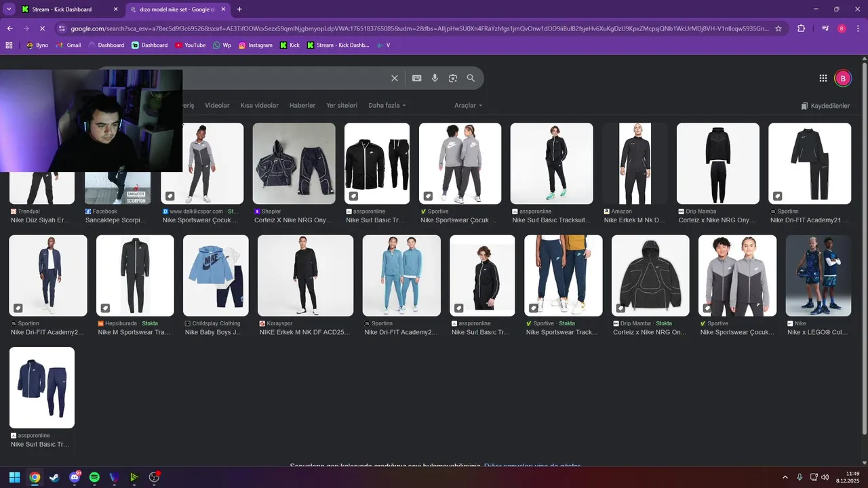The image size is (868, 488).
Task: Search by image with Google Lens
Action: [x=453, y=78]
